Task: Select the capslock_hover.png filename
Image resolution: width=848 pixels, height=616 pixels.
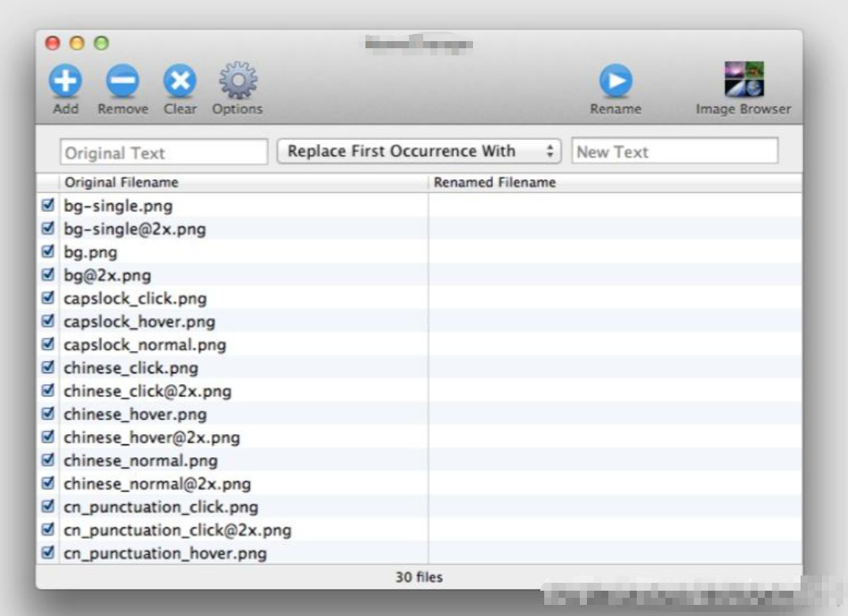Action: point(139,323)
